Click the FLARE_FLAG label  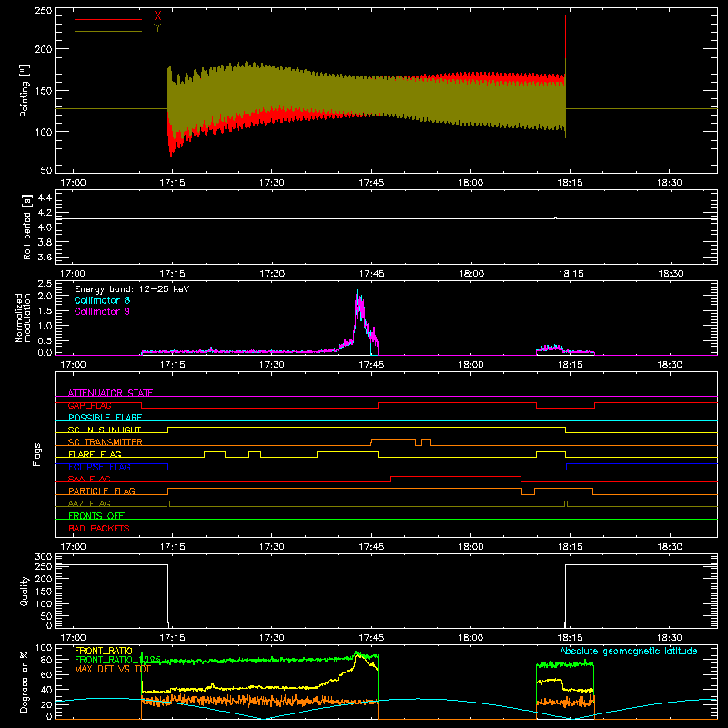(95, 454)
